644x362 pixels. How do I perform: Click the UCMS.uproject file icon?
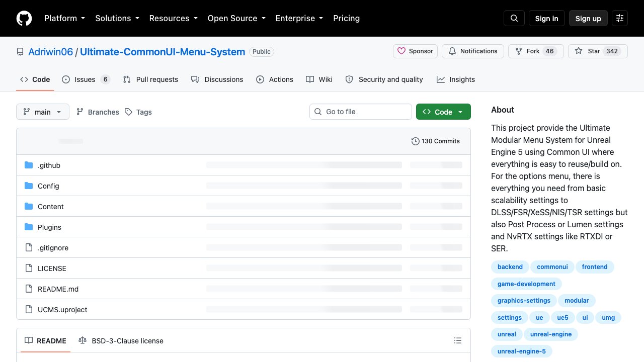pyautogui.click(x=29, y=310)
